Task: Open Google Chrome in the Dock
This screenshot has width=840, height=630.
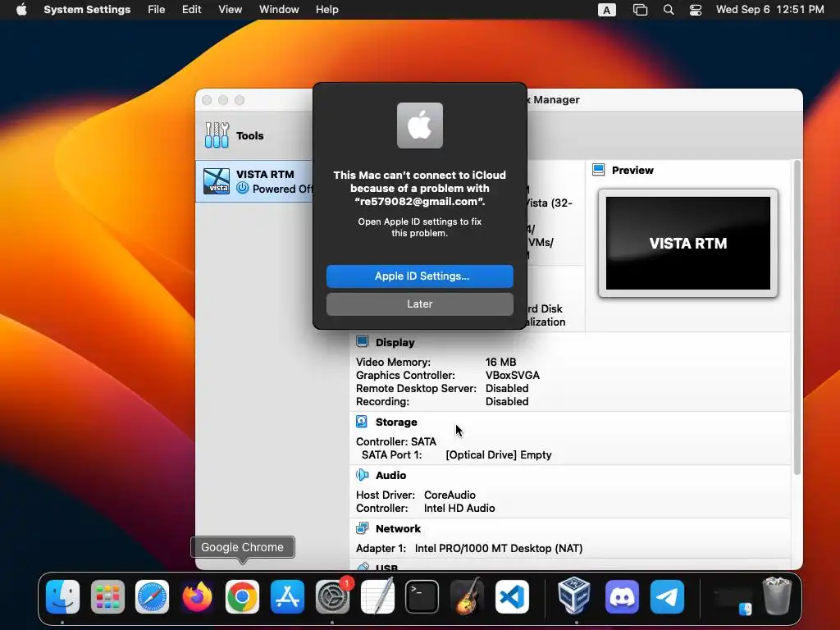Action: 242,596
